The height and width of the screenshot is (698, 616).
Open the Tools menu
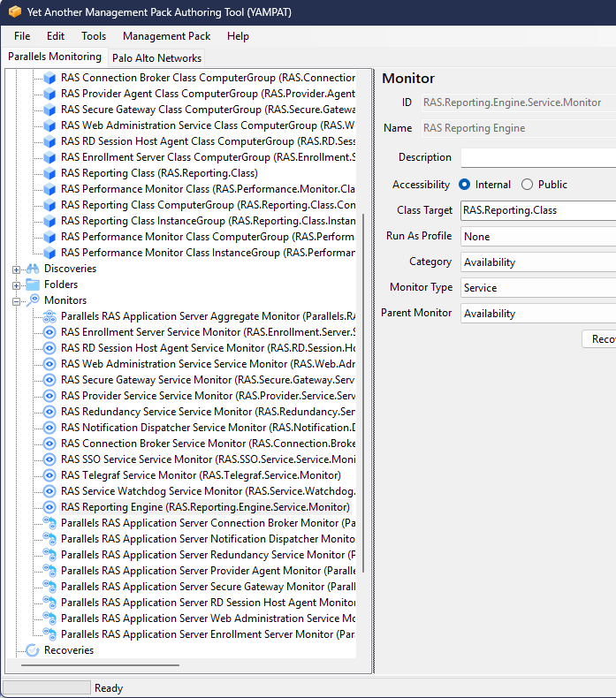94,36
